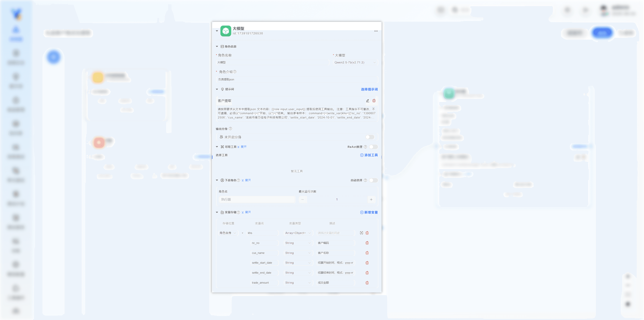The width and height of the screenshot is (644, 320).
Task: Delete the nc_no variable row
Action: [367, 243]
